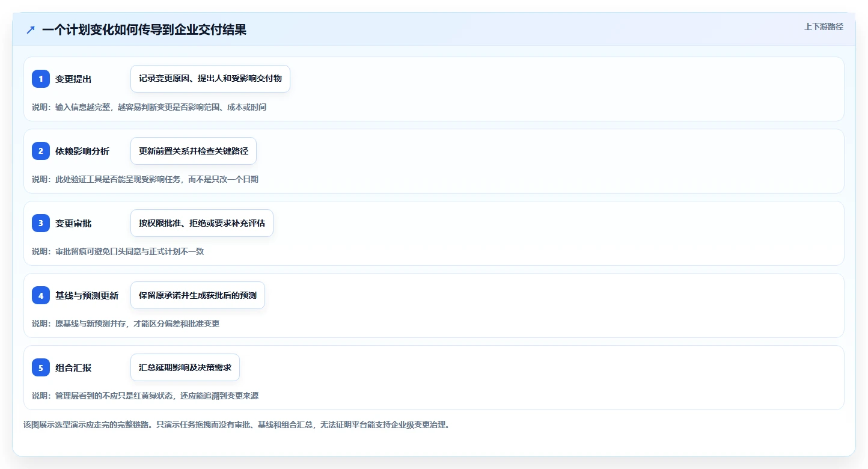Click the note starting 说明：原基线与新预测并存

point(126,323)
